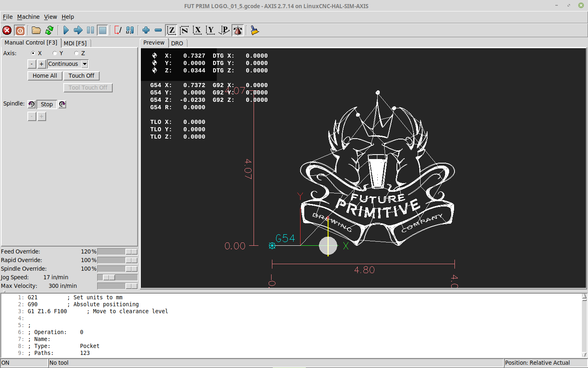Switch to Top view (Z)
The width and height of the screenshot is (588, 368).
point(171,30)
